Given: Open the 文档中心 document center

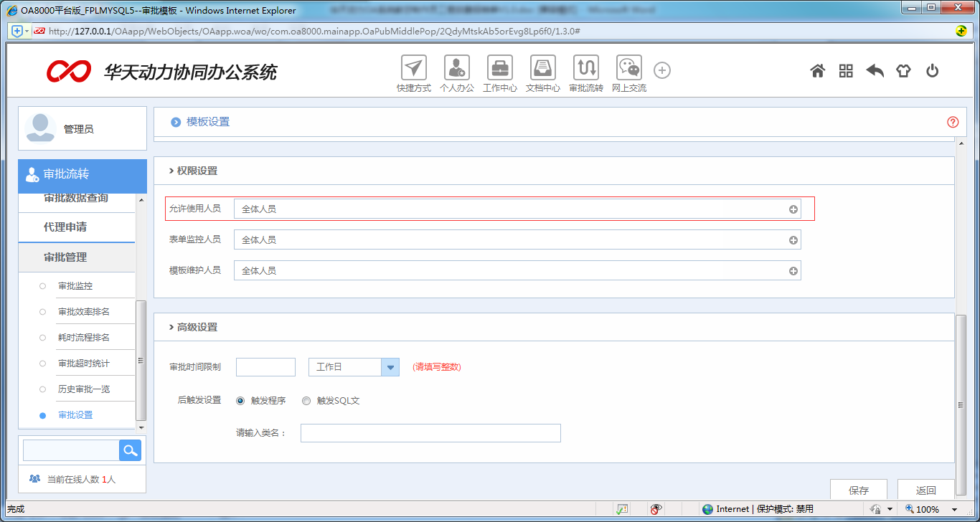Looking at the screenshot, I should [542, 70].
